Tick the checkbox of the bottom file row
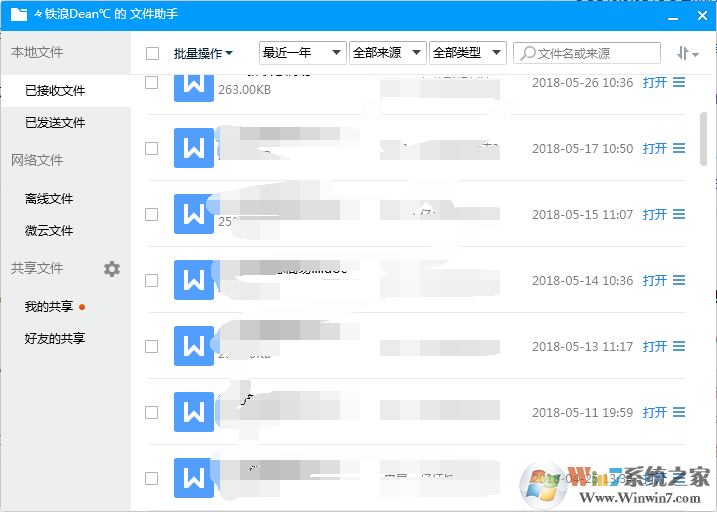 click(x=151, y=478)
